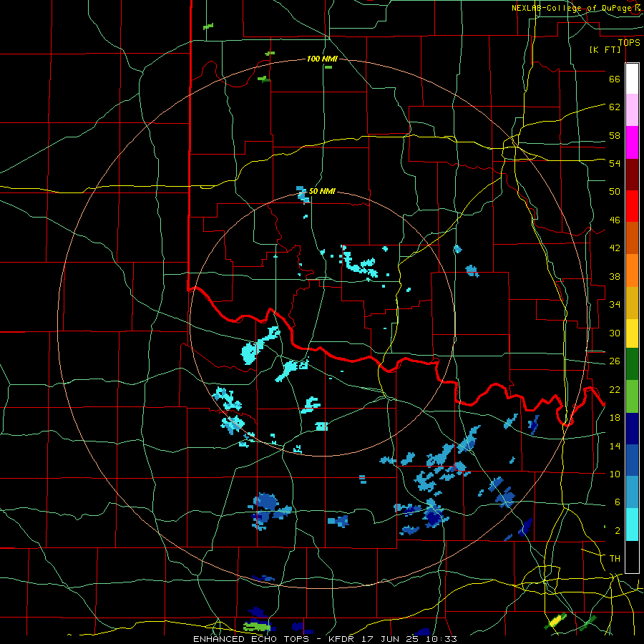
Task: Select the legend value 30
Action: [615, 333]
